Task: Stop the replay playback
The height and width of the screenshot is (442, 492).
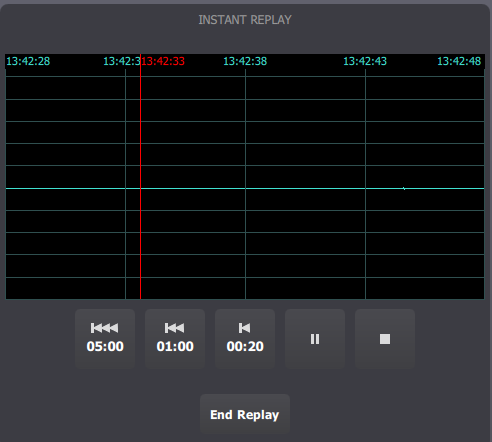Action: pyautogui.click(x=385, y=339)
